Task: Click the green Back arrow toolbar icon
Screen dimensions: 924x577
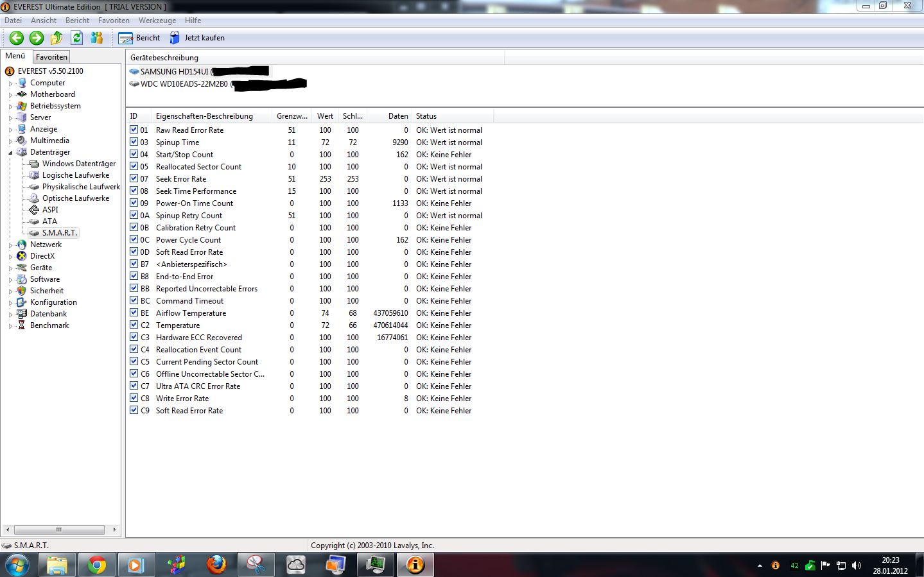Action: click(17, 38)
